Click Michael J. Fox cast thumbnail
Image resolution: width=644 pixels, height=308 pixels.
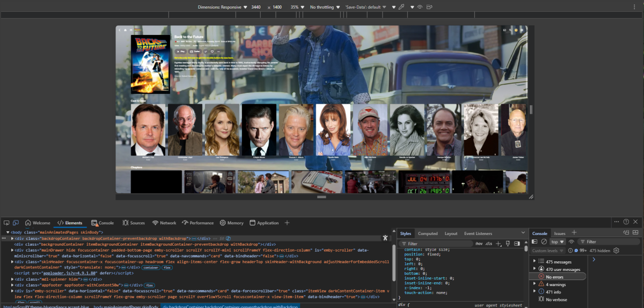pyautogui.click(x=148, y=129)
